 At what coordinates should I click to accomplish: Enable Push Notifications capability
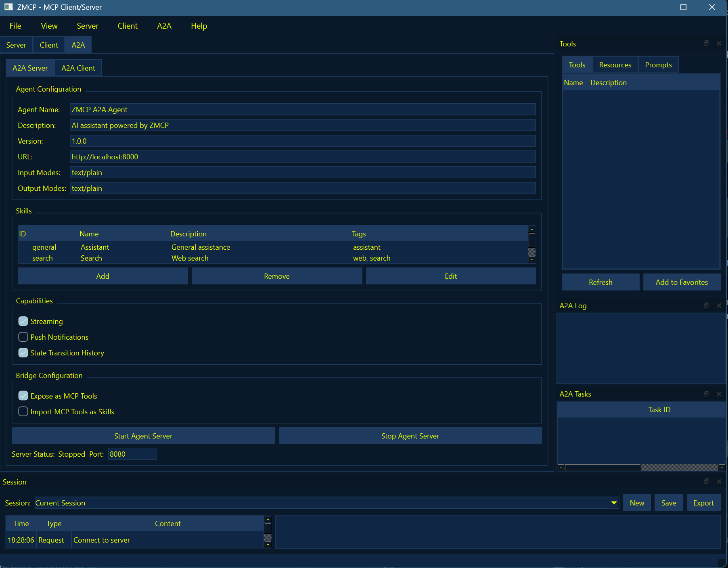tap(23, 337)
